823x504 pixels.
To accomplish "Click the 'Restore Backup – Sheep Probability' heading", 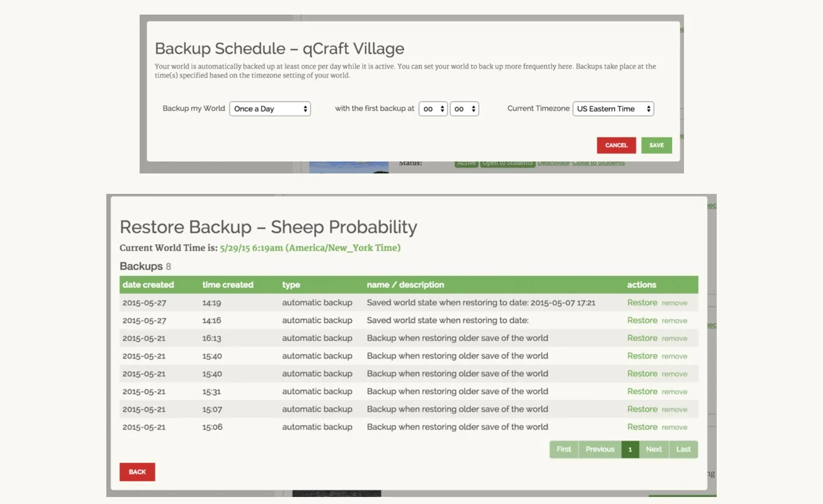I will [269, 227].
